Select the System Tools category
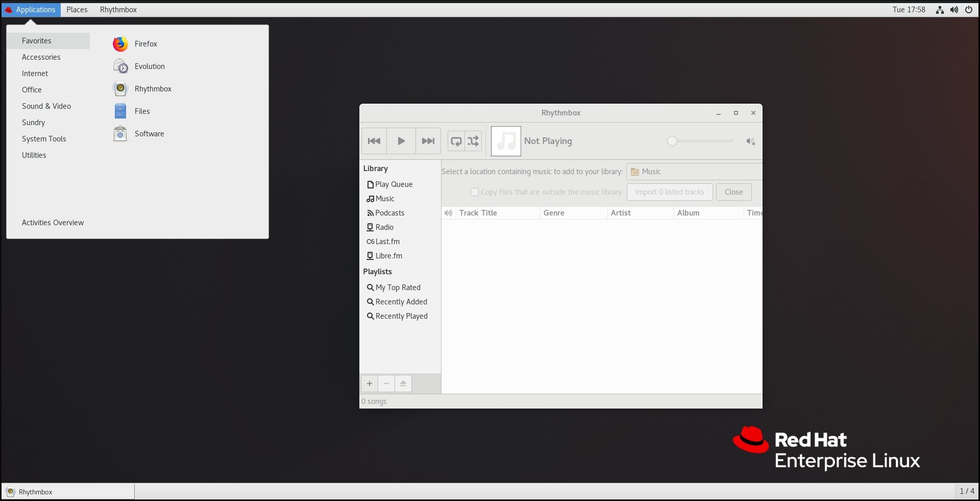This screenshot has width=980, height=501. click(x=49, y=139)
